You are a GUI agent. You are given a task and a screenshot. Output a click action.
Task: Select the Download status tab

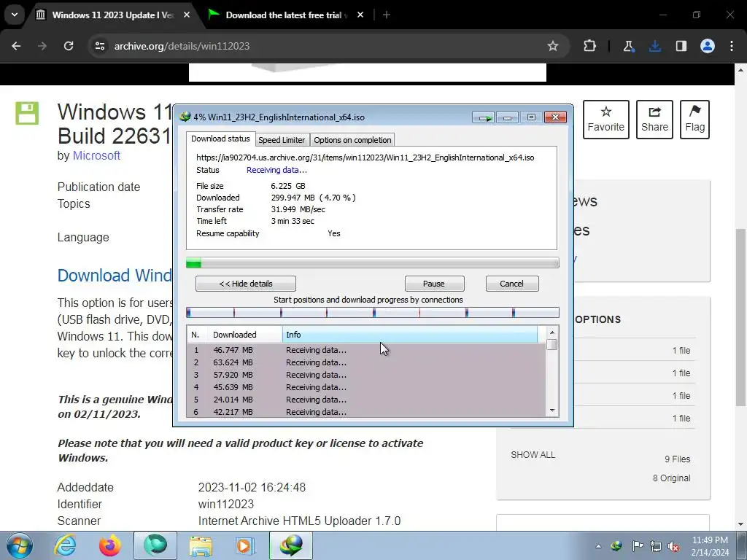220,139
